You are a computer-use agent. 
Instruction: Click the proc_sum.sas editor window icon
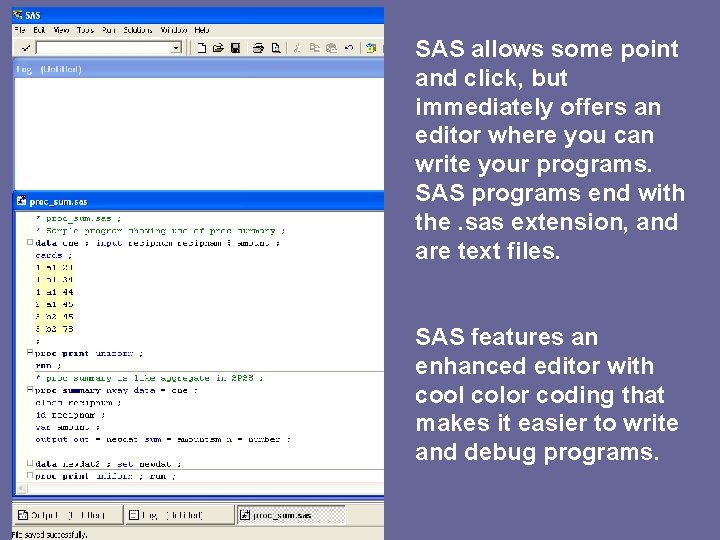(x=21, y=201)
